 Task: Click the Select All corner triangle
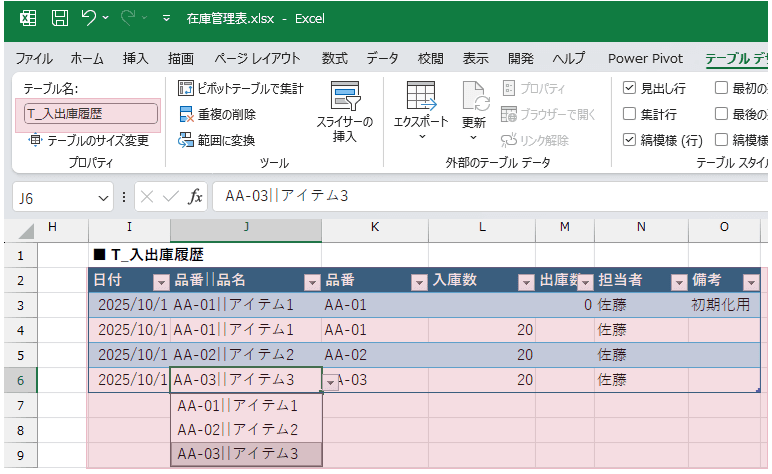click(x=25, y=231)
